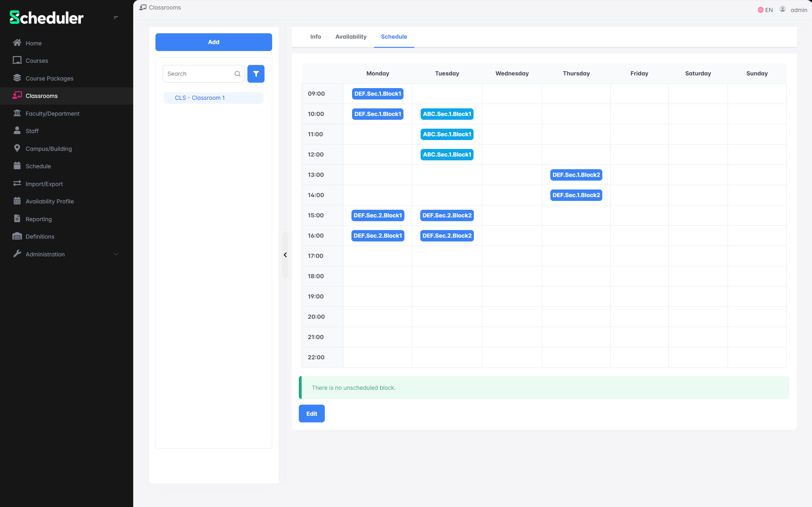This screenshot has height=507, width=812.
Task: Click the Home icon in sidebar
Action: click(x=17, y=43)
